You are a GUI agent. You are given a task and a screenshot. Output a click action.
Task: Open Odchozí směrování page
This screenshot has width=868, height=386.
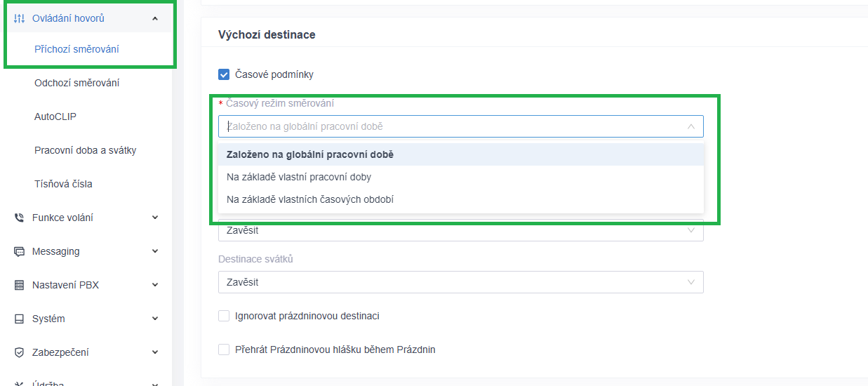(77, 83)
